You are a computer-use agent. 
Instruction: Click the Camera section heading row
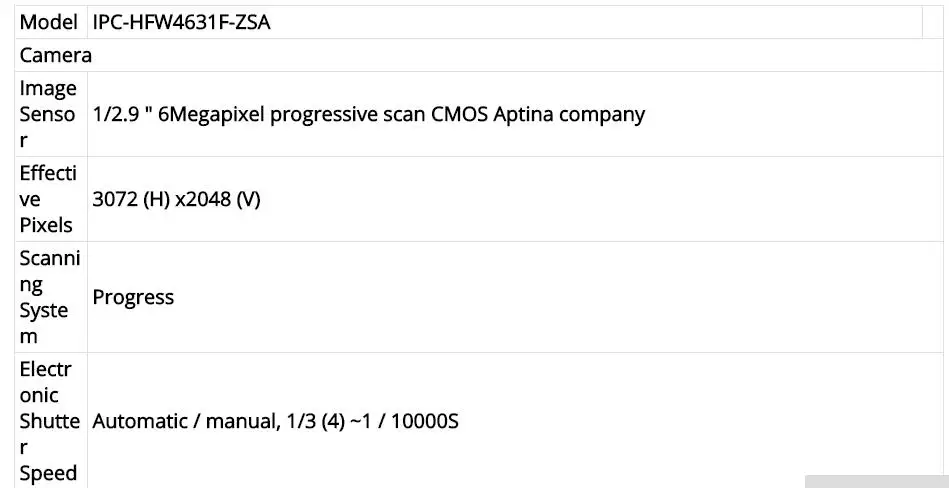tap(482, 55)
